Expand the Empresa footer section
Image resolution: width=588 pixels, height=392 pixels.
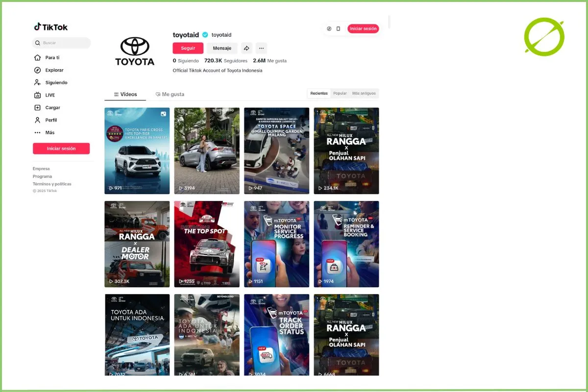pyautogui.click(x=41, y=169)
